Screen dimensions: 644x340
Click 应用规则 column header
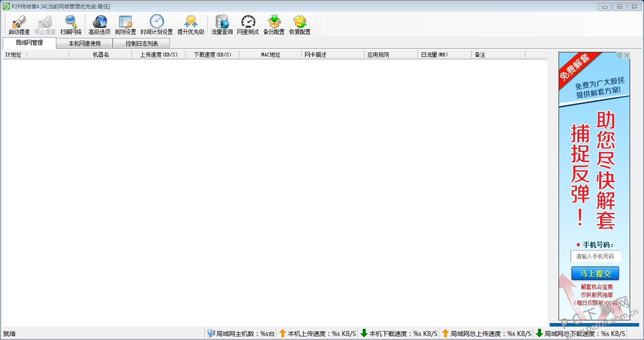click(x=391, y=55)
